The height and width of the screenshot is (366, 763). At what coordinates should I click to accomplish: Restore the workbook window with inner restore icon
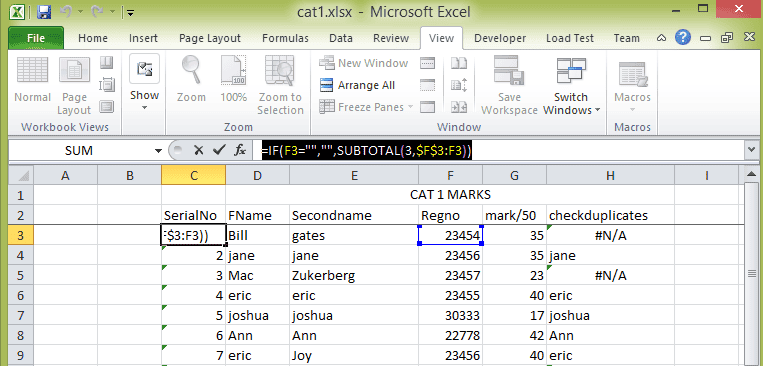727,37
